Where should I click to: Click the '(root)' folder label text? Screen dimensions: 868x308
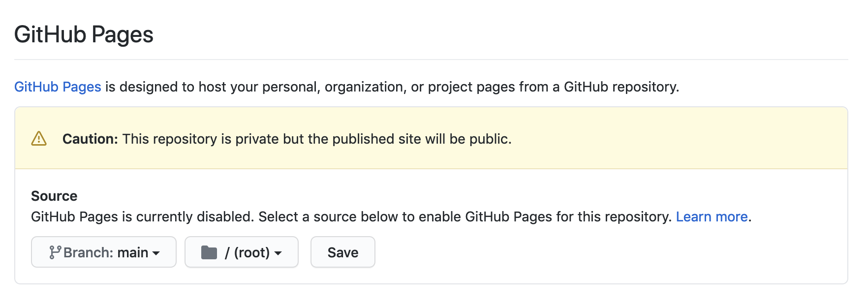tap(251, 252)
